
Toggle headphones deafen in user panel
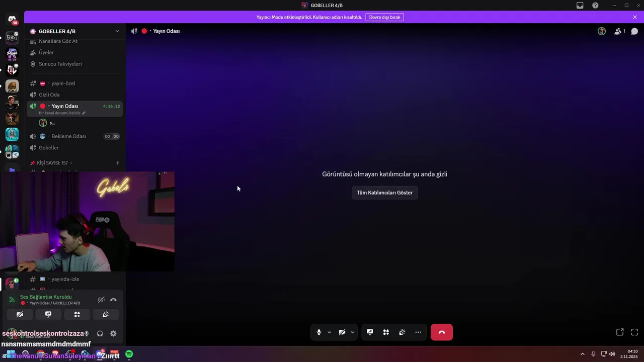pos(100,333)
